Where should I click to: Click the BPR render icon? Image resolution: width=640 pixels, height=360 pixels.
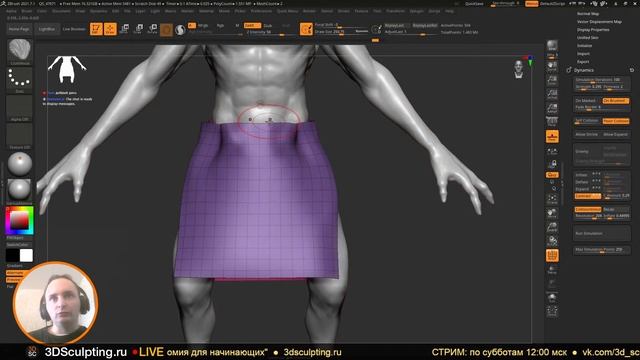(x=552, y=45)
